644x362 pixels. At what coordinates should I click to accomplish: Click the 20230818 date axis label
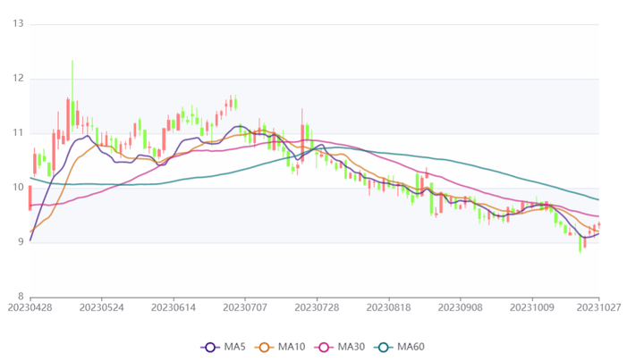pos(388,307)
